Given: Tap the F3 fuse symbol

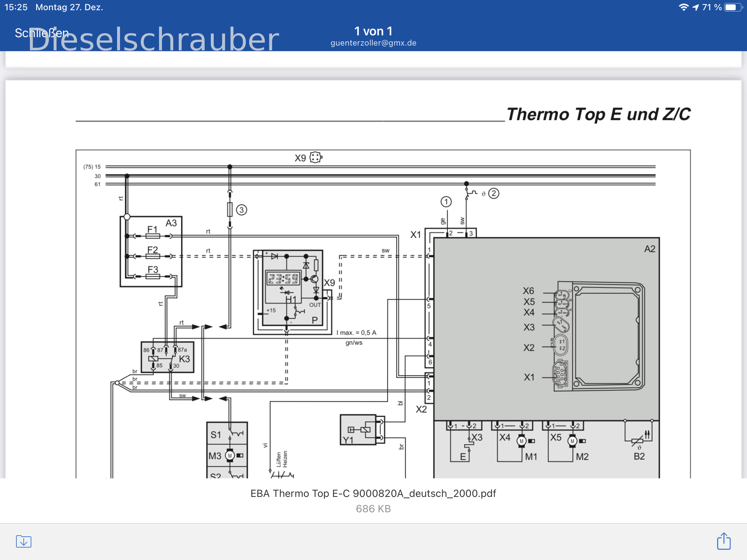Looking at the screenshot, I should coord(152,276).
